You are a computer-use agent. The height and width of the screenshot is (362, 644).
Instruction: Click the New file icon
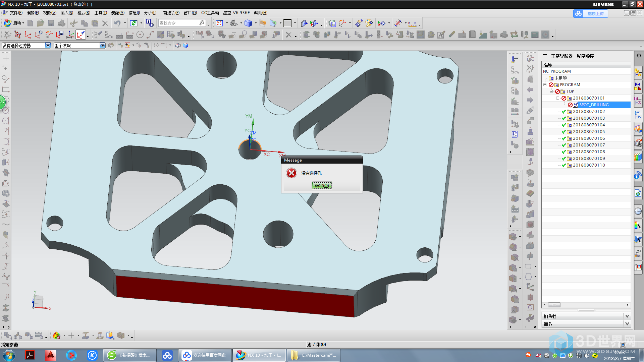tap(30, 23)
